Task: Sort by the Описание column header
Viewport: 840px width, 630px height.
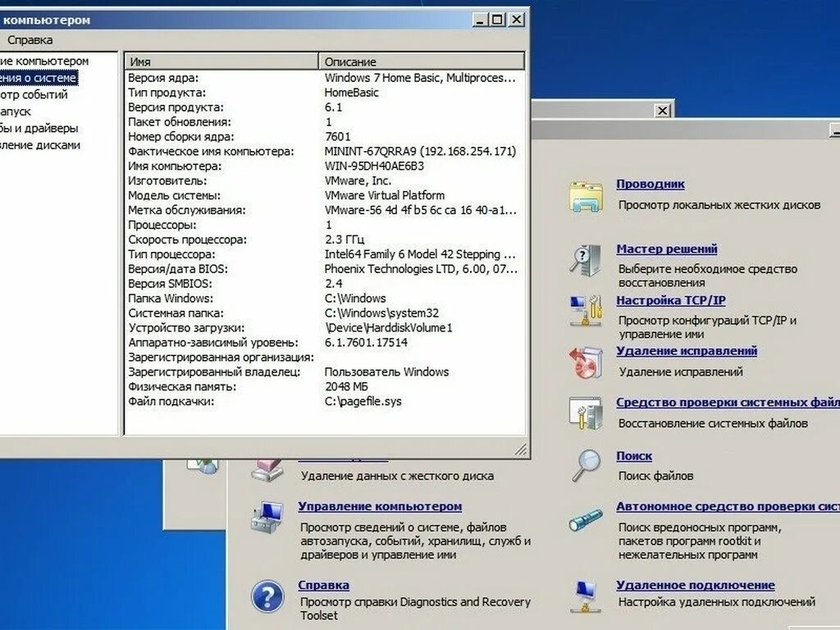Action: pyautogui.click(x=422, y=62)
